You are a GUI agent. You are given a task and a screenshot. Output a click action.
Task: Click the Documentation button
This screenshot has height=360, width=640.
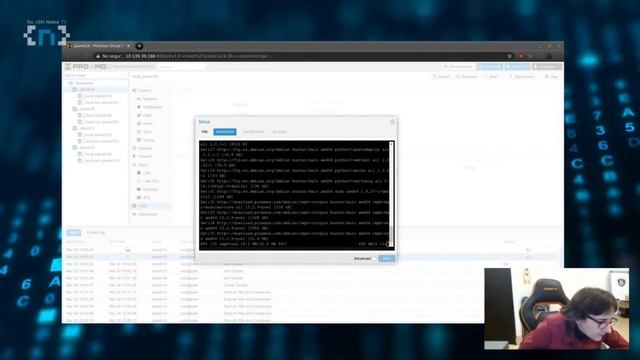coord(458,67)
